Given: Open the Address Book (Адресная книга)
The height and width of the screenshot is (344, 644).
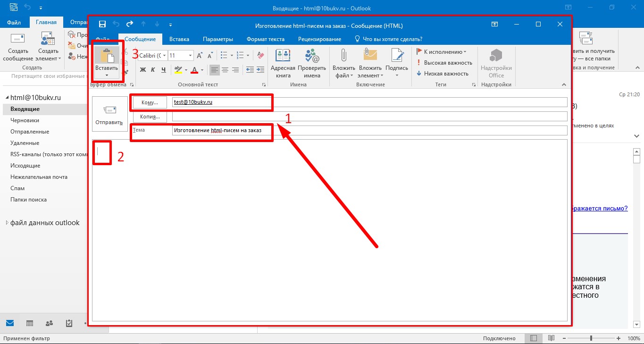Looking at the screenshot, I should [283, 64].
